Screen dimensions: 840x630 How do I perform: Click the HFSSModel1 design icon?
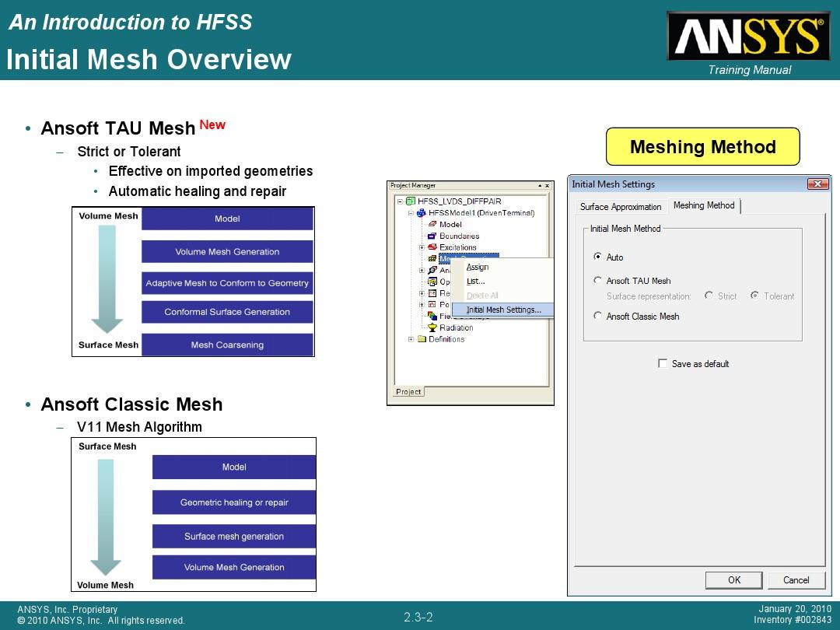[422, 212]
